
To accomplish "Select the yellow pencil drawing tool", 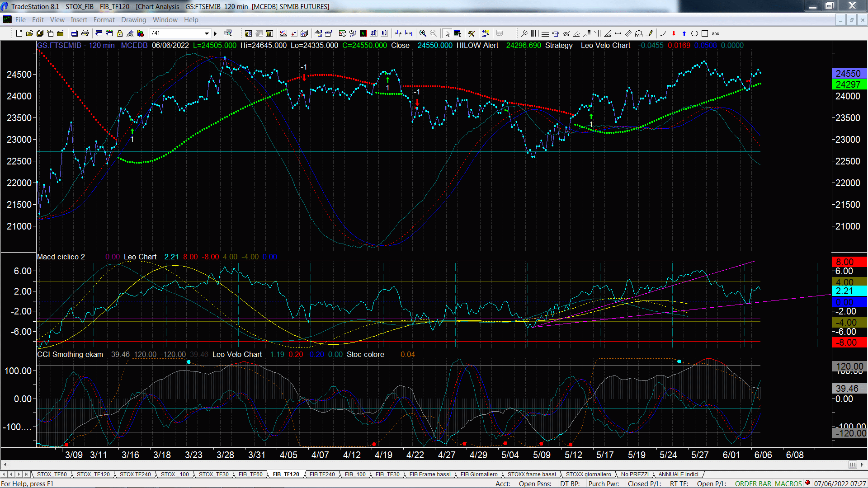I will click(x=650, y=33).
